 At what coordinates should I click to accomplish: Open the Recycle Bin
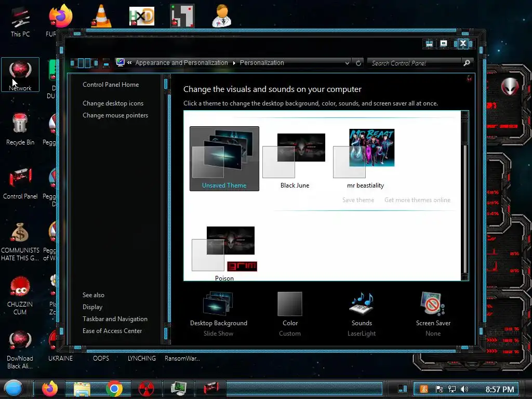point(20,129)
